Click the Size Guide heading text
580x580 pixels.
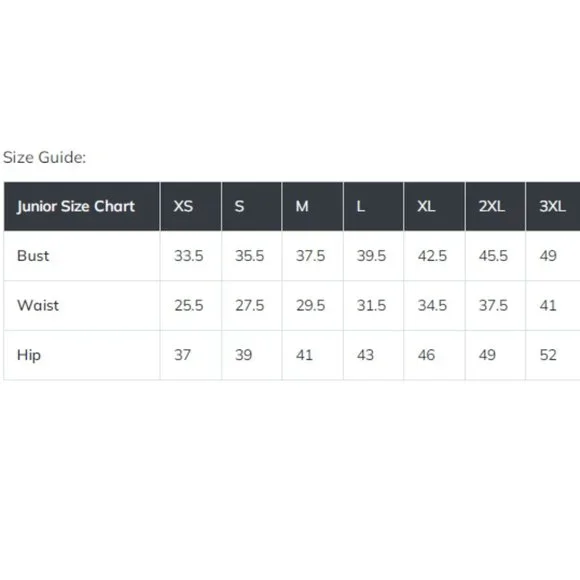point(44,158)
